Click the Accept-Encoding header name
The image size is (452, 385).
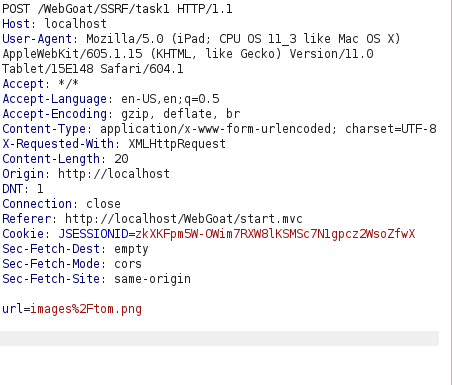(x=54, y=114)
